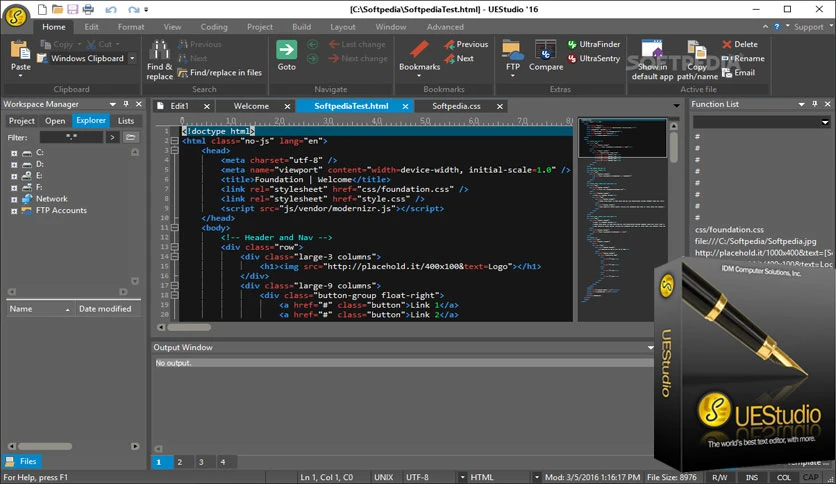The image size is (836, 484).
Task: Open Find & replace tool
Action: point(159,60)
